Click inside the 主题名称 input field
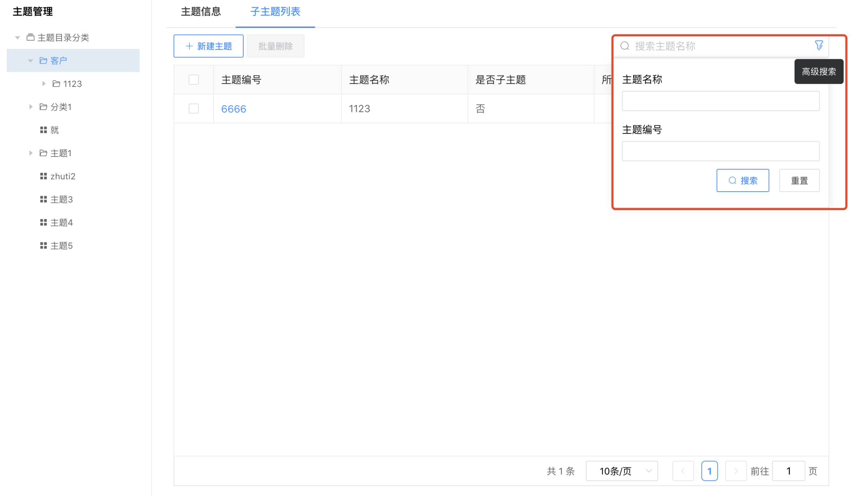863x504 pixels. tap(720, 101)
